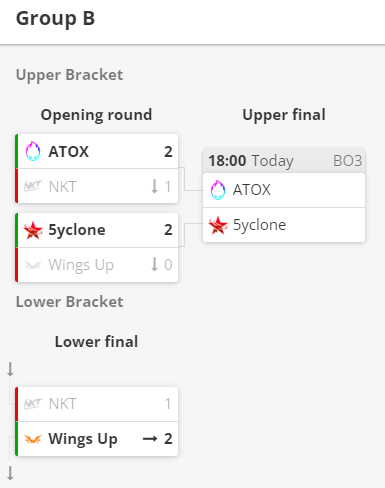Open 18:00 Today upper final match header
Screen dimensions: 385x488
click(284, 161)
